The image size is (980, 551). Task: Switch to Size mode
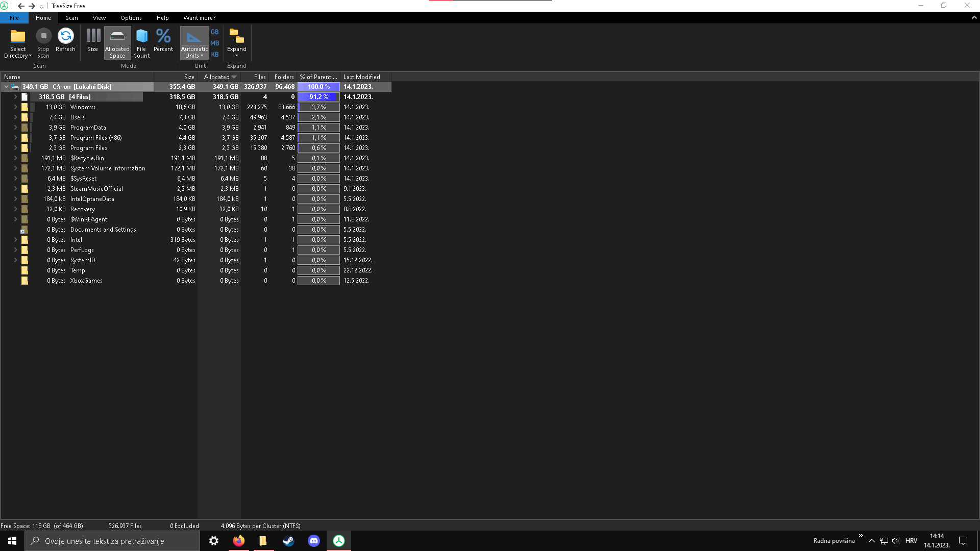[93, 36]
